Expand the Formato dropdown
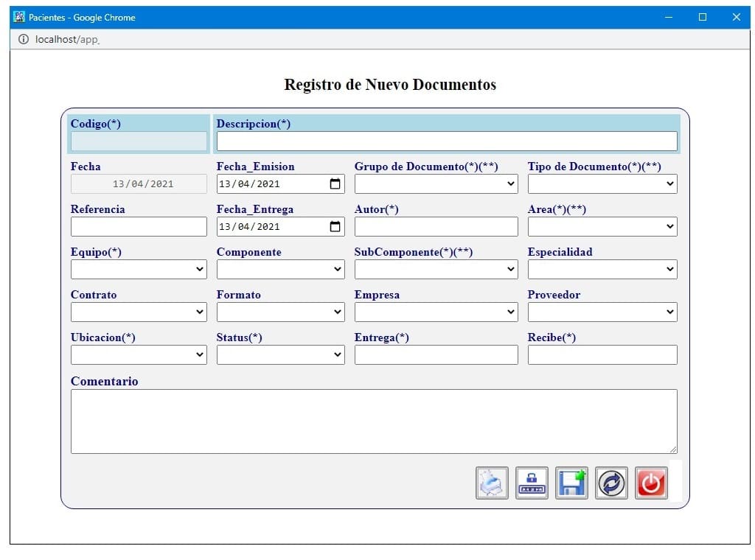 [x=281, y=312]
